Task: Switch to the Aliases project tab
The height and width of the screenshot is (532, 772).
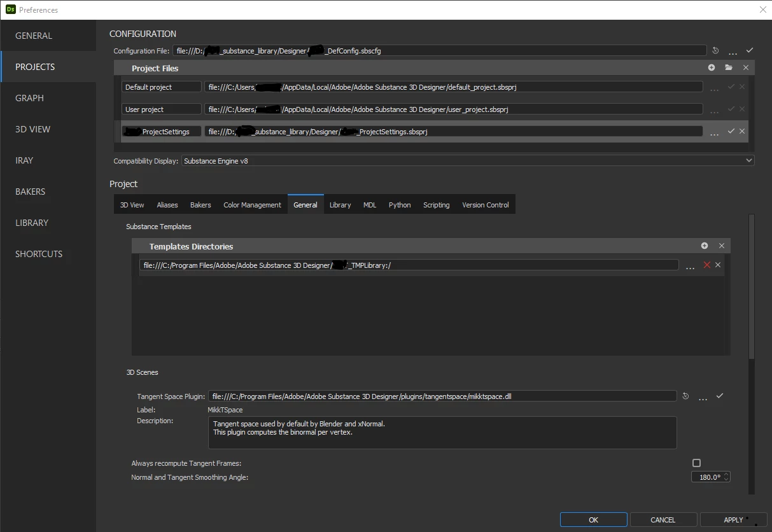Action: (x=167, y=205)
